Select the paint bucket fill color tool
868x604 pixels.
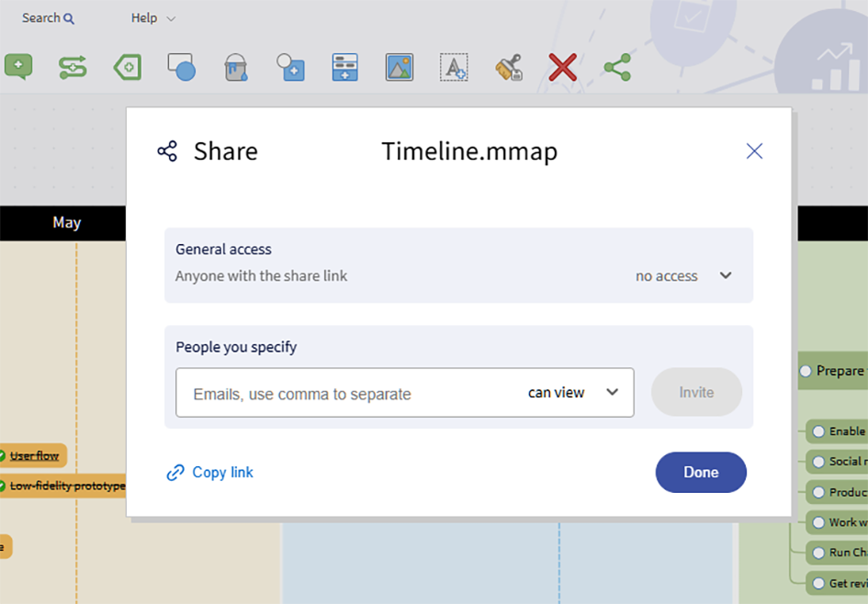pyautogui.click(x=236, y=67)
